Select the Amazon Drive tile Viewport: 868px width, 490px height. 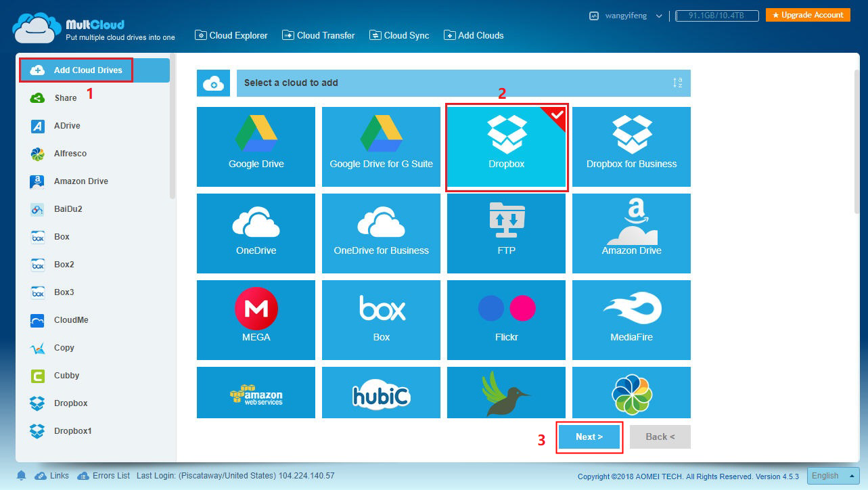(x=631, y=233)
